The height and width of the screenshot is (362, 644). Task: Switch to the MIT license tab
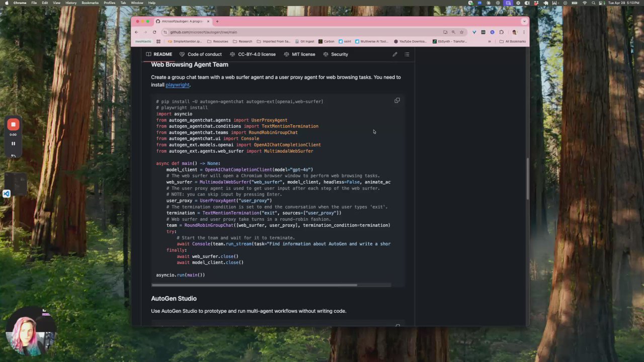299,54
